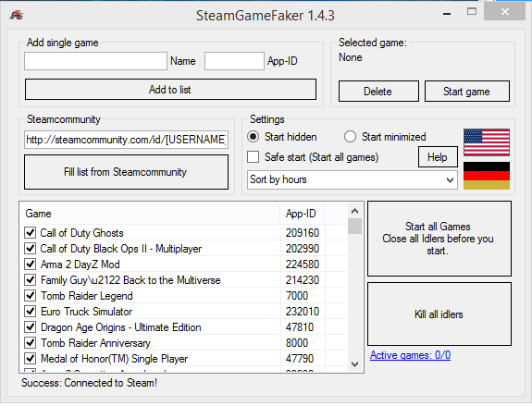Select the Start minimized radio option

coord(350,137)
